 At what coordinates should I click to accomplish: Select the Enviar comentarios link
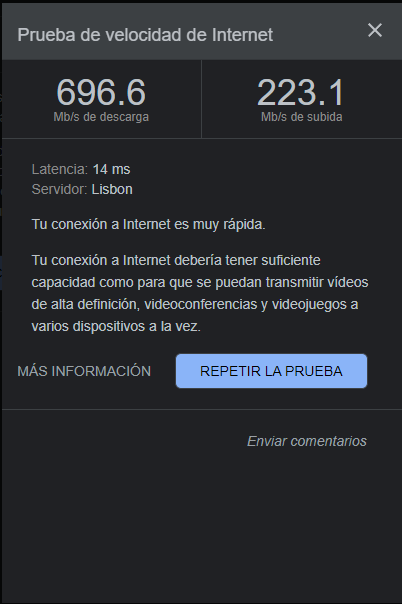point(307,441)
